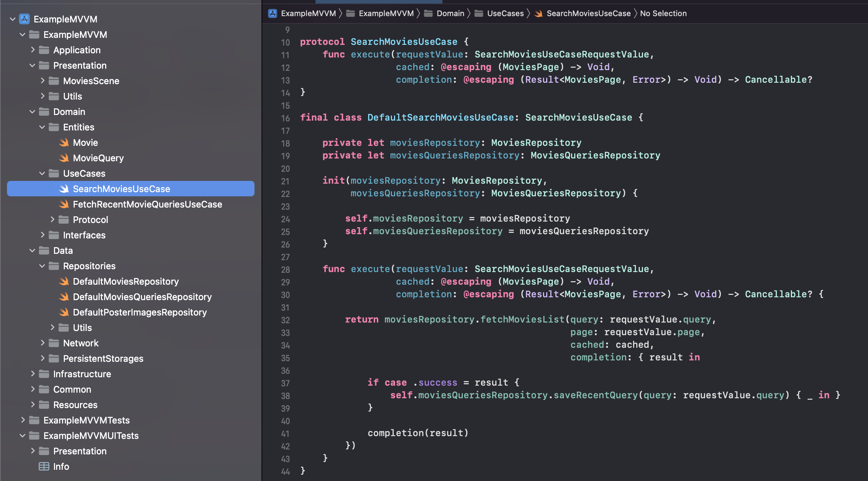
Task: Click the Swift icon next to MovieQuery
Action: tap(64, 158)
